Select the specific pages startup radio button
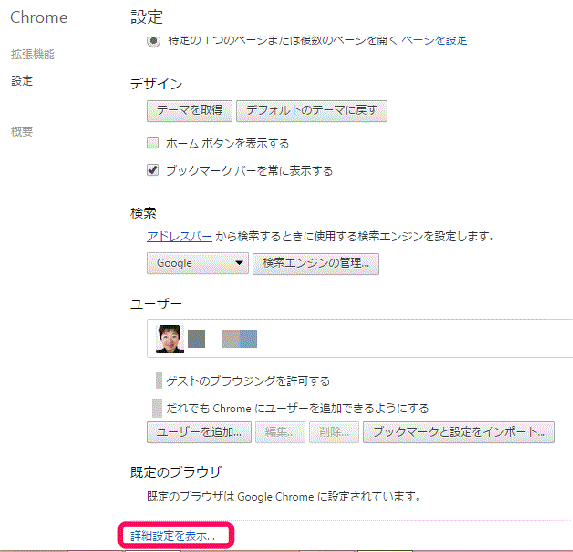Image resolution: width=573 pixels, height=552 pixels. coord(153,41)
